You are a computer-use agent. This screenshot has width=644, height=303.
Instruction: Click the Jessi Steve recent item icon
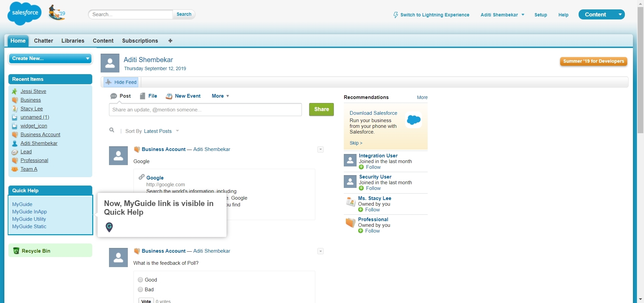pos(14,91)
